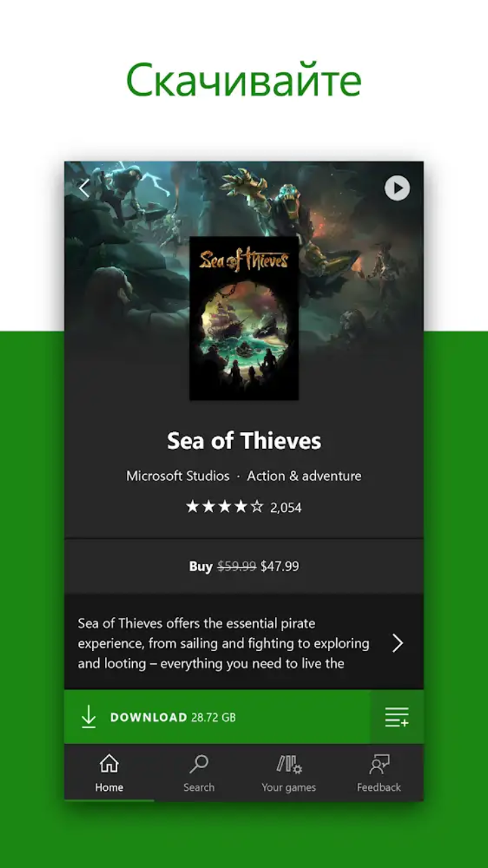Click the download arrow icon

click(x=89, y=717)
